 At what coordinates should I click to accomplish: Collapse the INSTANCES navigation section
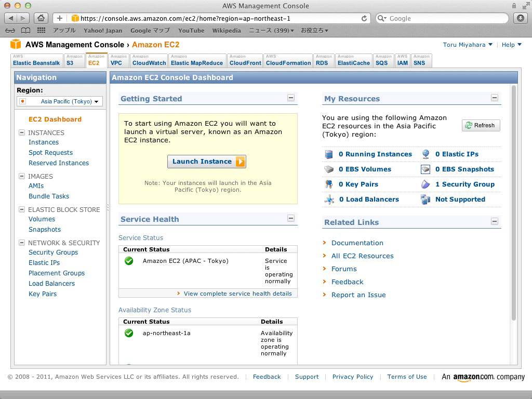coord(22,132)
